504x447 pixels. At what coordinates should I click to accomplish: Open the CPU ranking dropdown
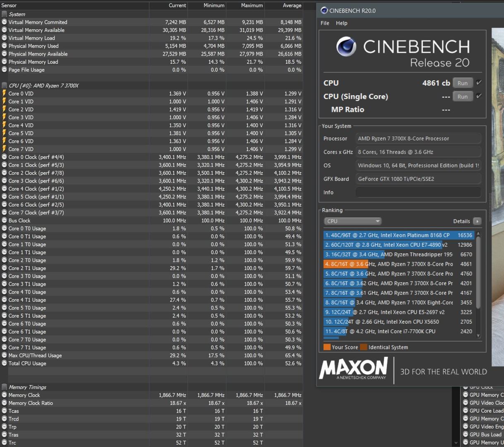pyautogui.click(x=353, y=221)
